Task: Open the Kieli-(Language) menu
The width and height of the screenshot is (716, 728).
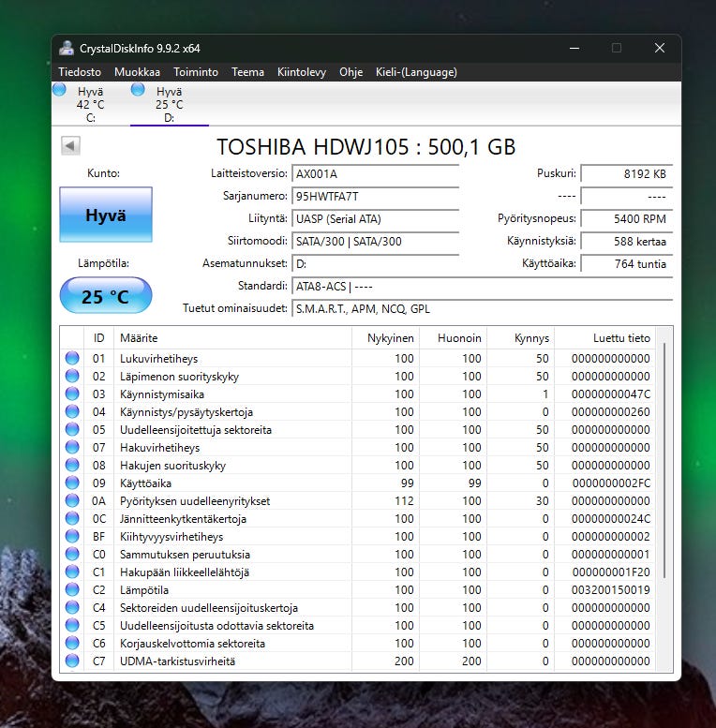Action: (416, 72)
